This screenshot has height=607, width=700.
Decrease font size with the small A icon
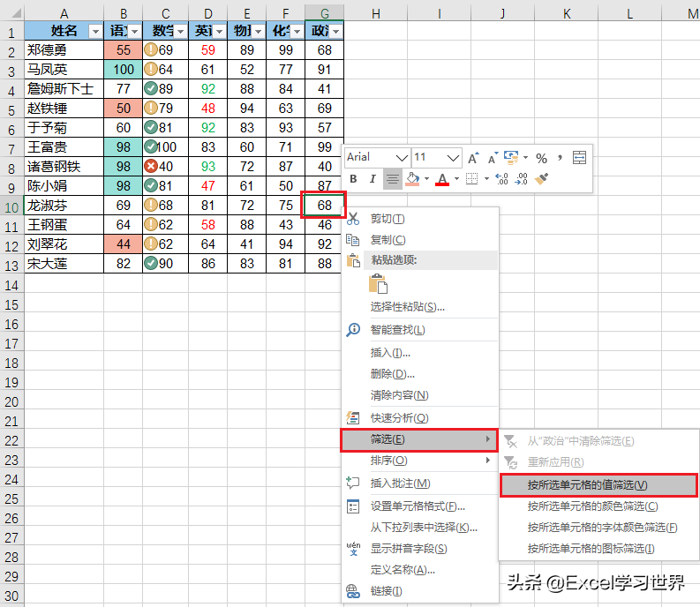[x=493, y=158]
